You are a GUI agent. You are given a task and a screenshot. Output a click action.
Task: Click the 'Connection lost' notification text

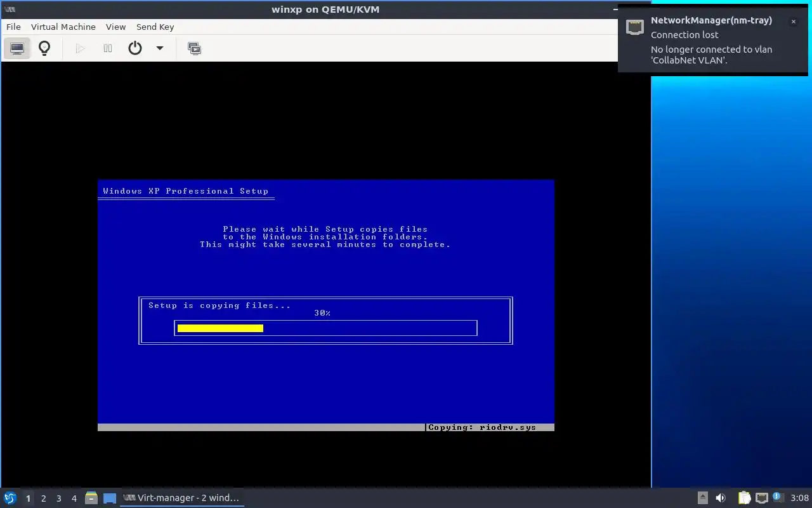point(684,35)
